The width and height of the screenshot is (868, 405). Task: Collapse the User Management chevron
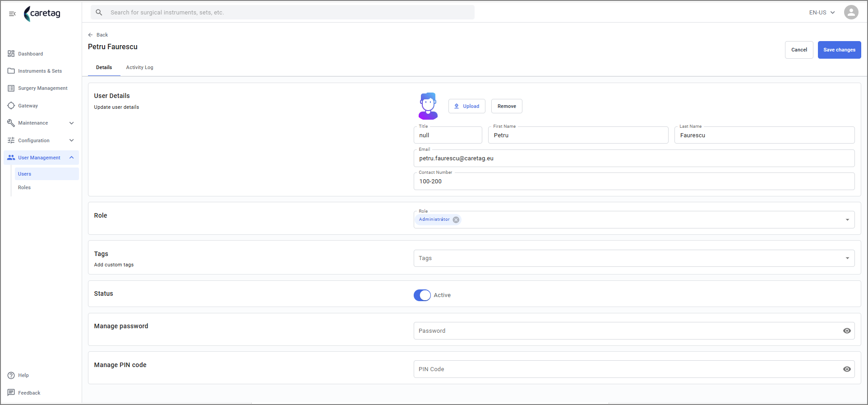72,158
